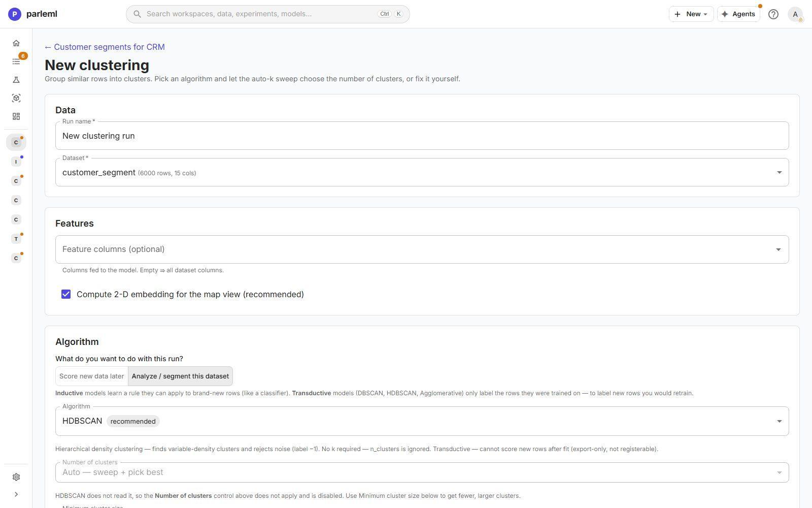Switch to the workspace labeled I

click(x=16, y=162)
